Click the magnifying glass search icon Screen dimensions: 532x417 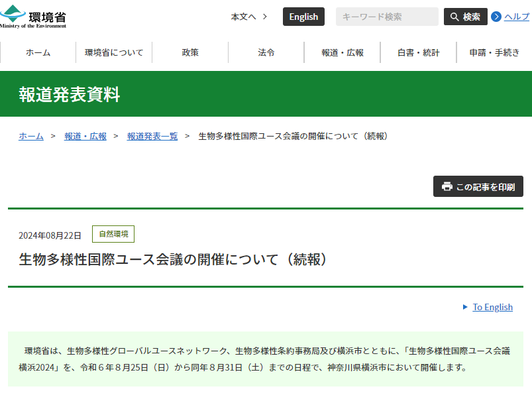455,16
